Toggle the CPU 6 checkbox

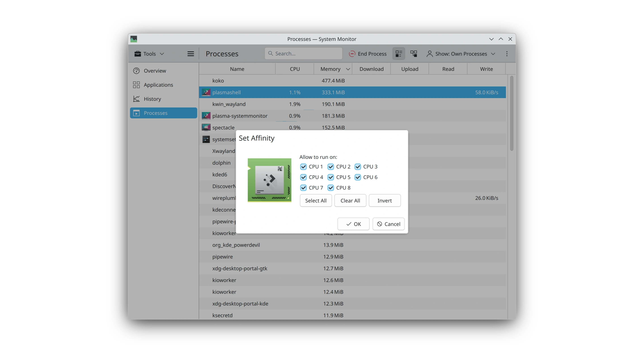click(358, 177)
